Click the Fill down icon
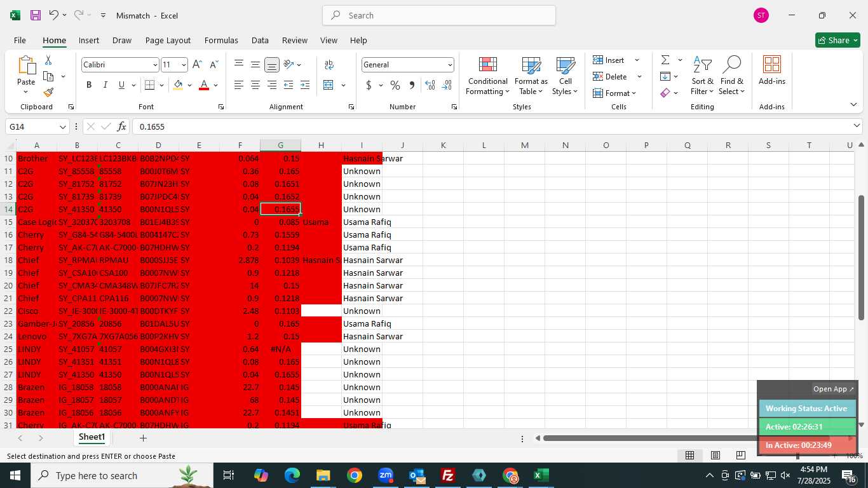868x488 pixels. click(665, 76)
